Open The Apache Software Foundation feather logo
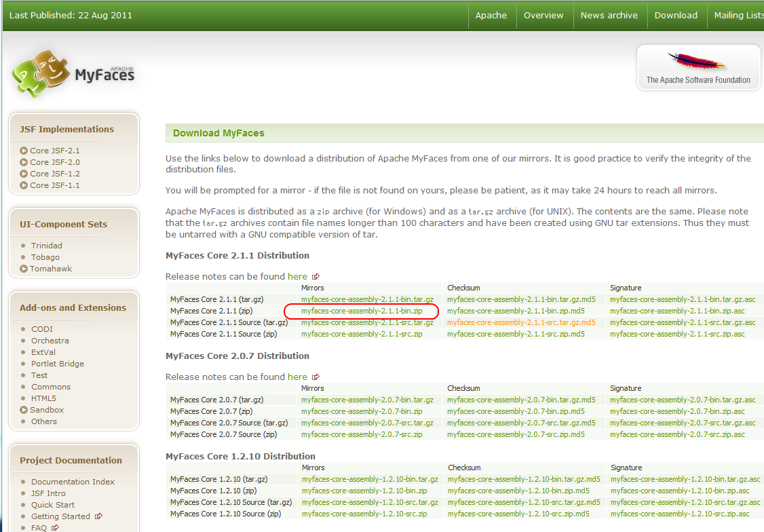764x532 pixels. coord(698,68)
